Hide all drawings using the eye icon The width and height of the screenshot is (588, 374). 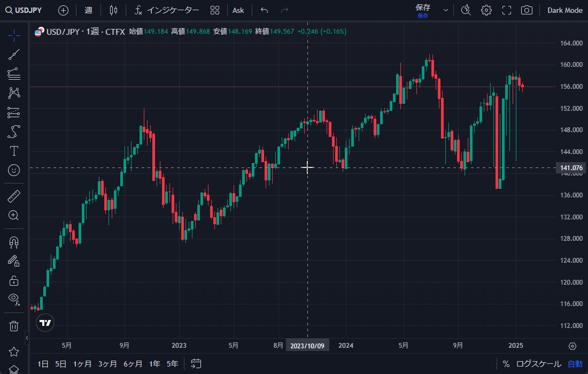14,299
